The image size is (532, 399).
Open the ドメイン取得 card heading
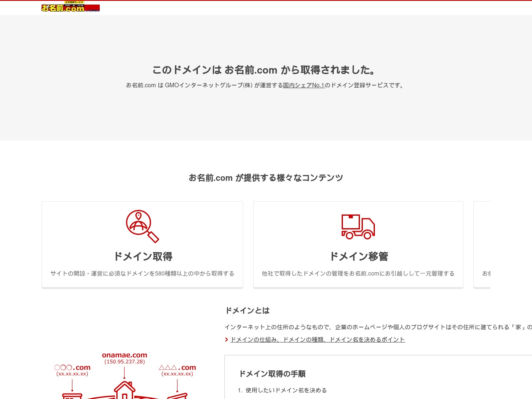tap(143, 256)
